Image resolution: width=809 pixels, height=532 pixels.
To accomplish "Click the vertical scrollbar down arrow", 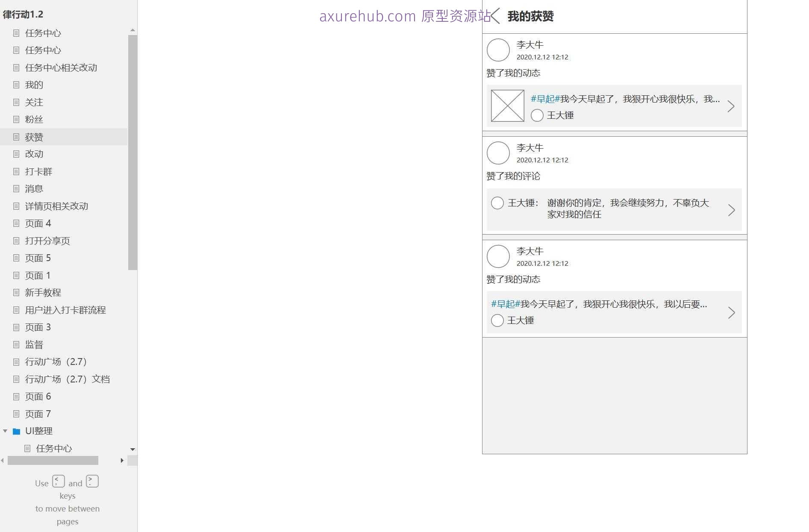I will 132,450.
